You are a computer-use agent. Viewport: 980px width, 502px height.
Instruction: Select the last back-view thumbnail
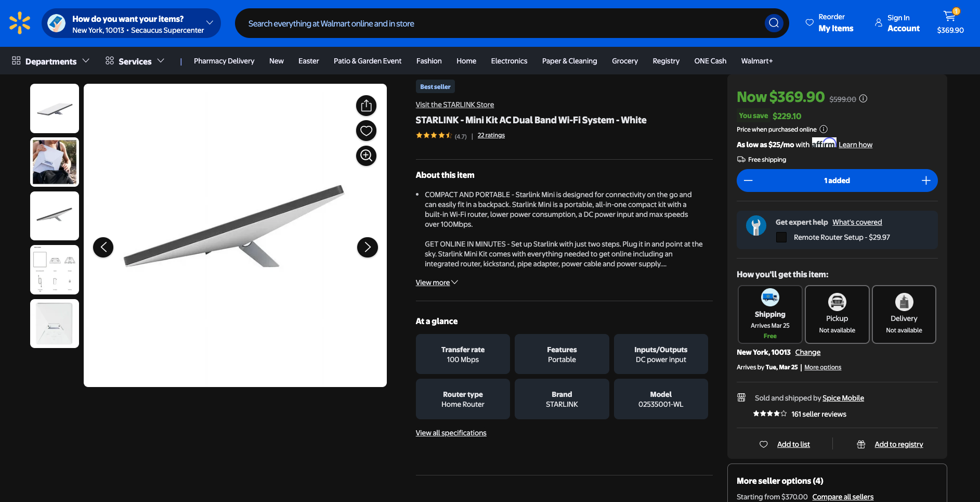[x=55, y=324]
